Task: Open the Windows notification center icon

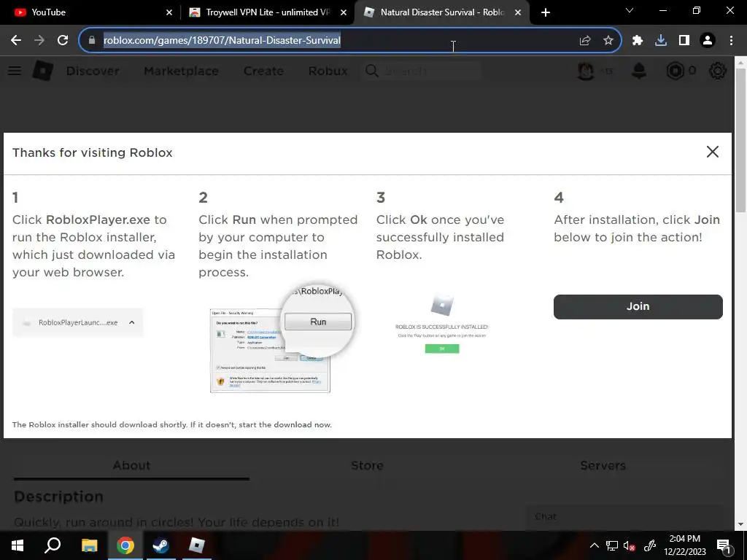Action: click(723, 545)
